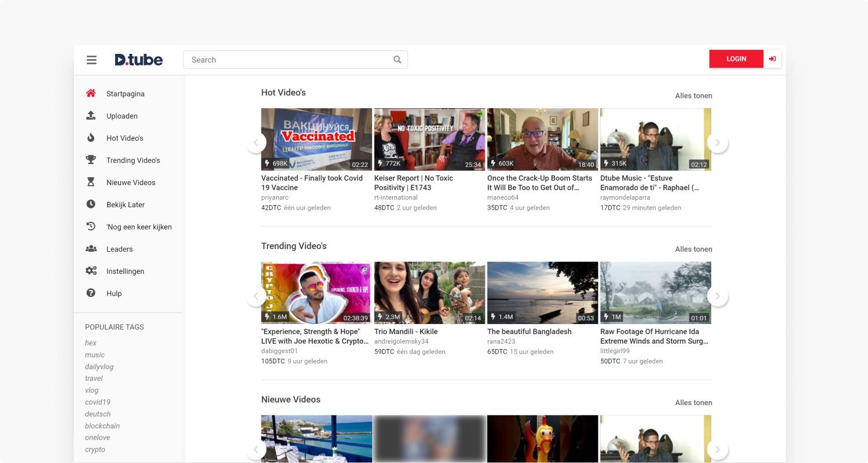
Task: Click the D.tube logo
Action: (139, 60)
